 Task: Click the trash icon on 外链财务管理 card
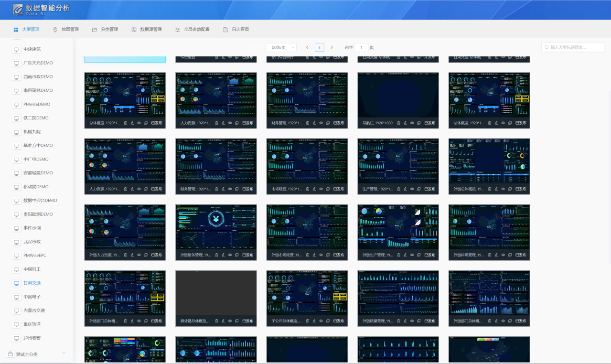click(x=216, y=255)
